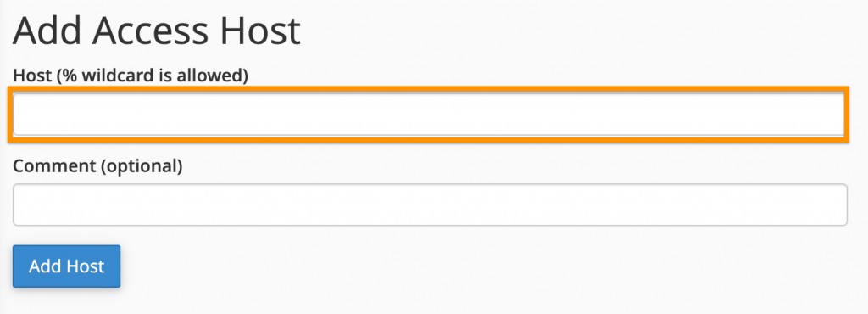The height and width of the screenshot is (314, 868).
Task: Click the empty field below the Comment label
Action: pyautogui.click(x=430, y=205)
